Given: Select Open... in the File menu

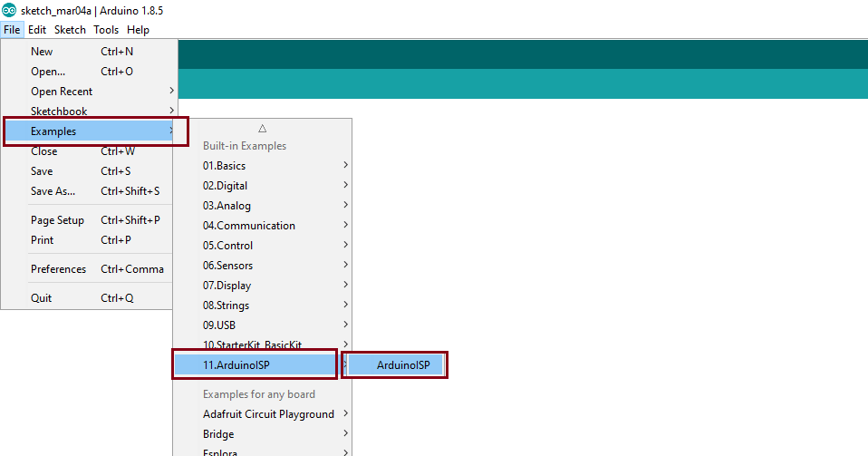Looking at the screenshot, I should click(x=89, y=72).
